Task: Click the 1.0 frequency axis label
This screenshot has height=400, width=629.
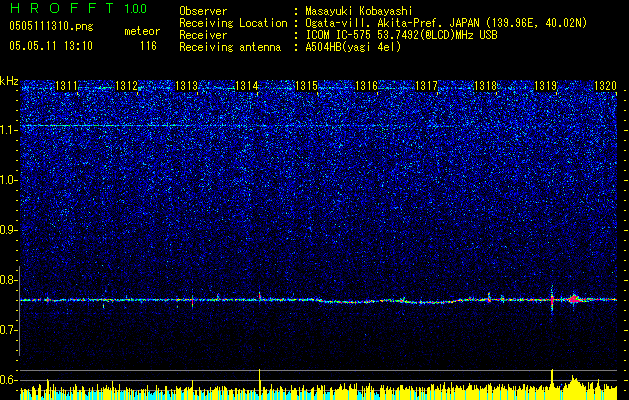Action: coord(9,180)
